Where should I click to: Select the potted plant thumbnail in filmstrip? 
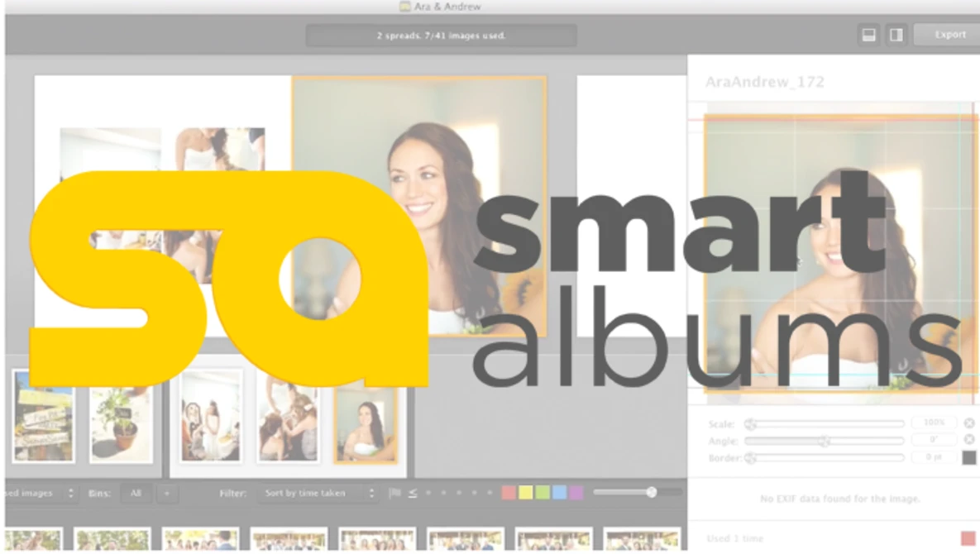122,418
